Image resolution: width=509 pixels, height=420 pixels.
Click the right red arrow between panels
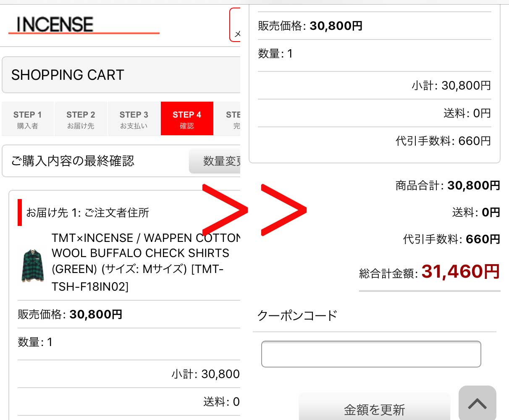pyautogui.click(x=283, y=210)
